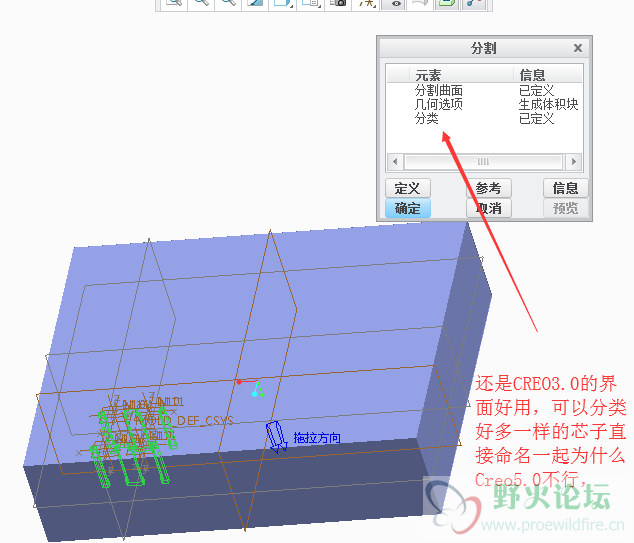Viewport: 634px width, 543px height.
Task: Click 已定义 in the 分割曲面 row
Action: [536, 90]
